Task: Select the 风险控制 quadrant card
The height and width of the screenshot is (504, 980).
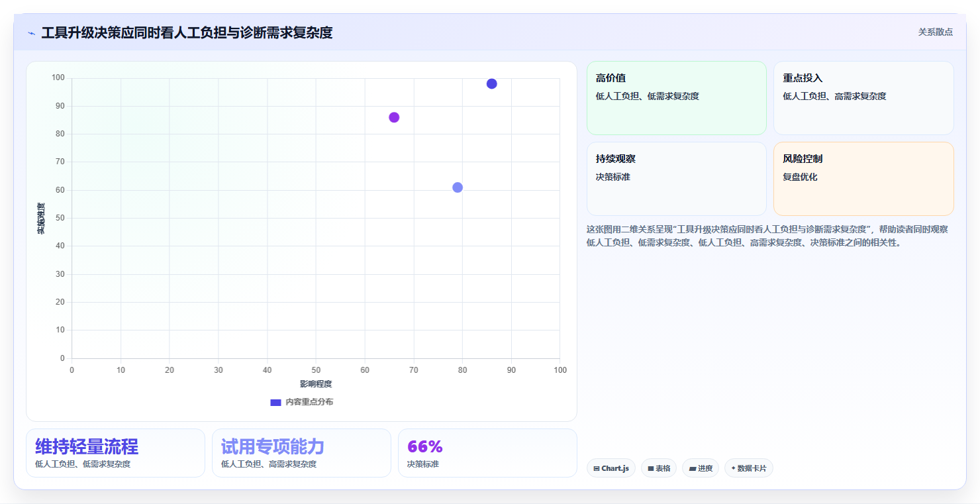Action: (863, 179)
